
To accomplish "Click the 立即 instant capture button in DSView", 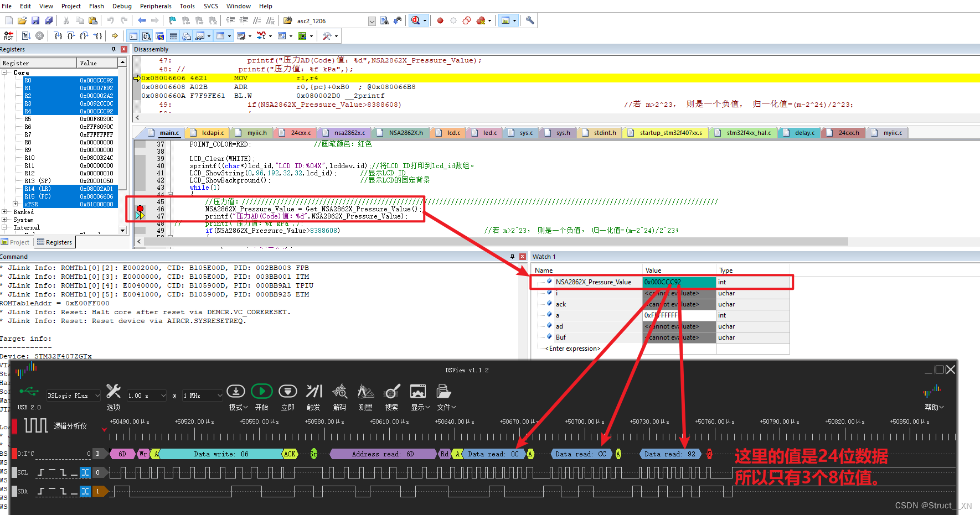I will pos(288,391).
